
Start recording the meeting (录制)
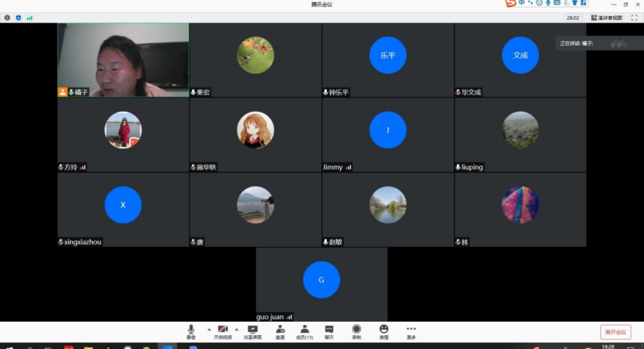[356, 331]
